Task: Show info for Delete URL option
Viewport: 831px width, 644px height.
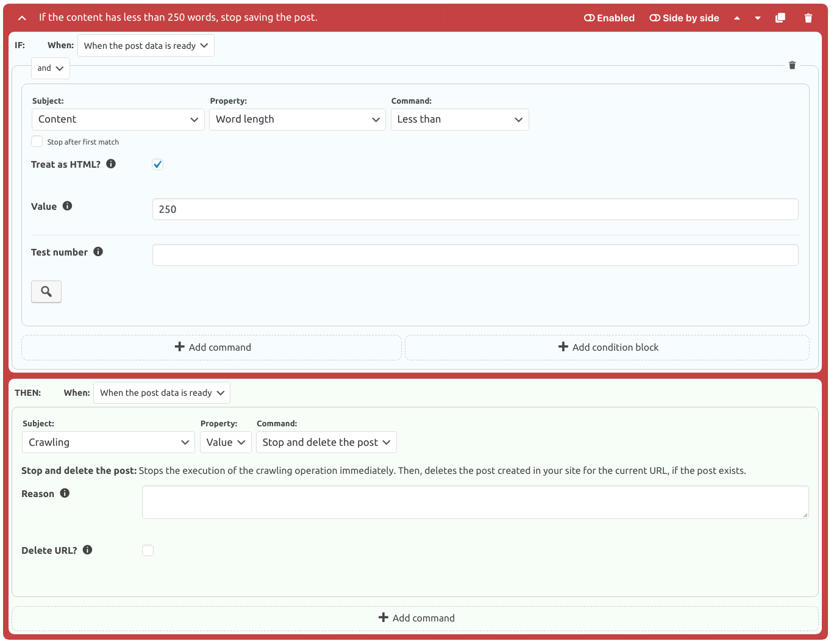Action: (88, 550)
